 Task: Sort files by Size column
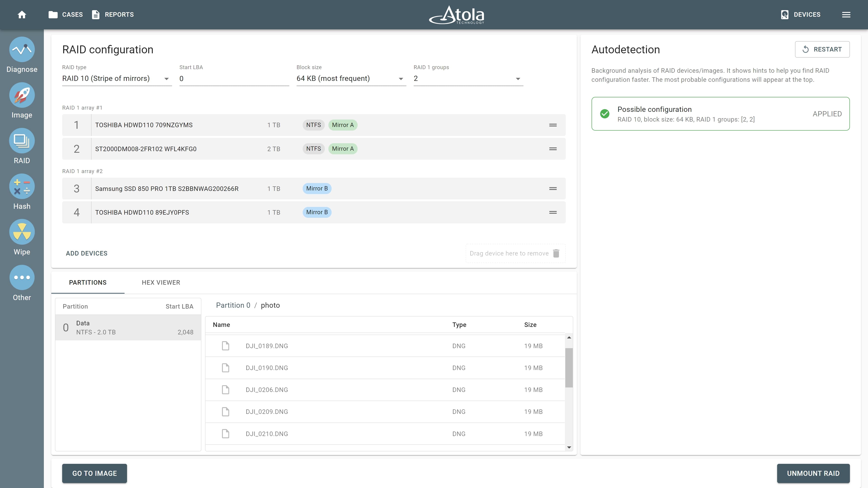pyautogui.click(x=530, y=325)
